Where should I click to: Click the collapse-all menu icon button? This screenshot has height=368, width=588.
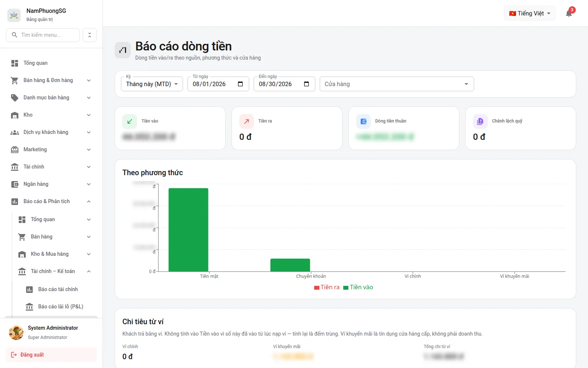[x=90, y=35]
